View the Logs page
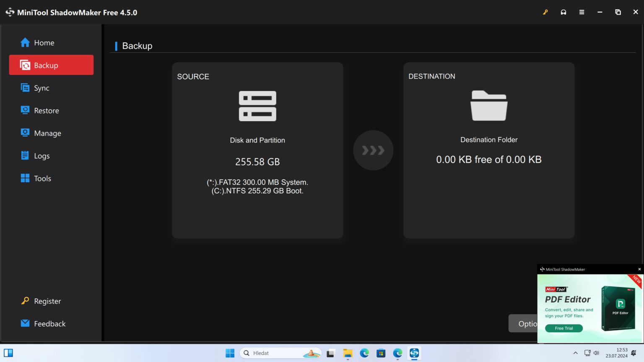644x362 pixels. 42,156
